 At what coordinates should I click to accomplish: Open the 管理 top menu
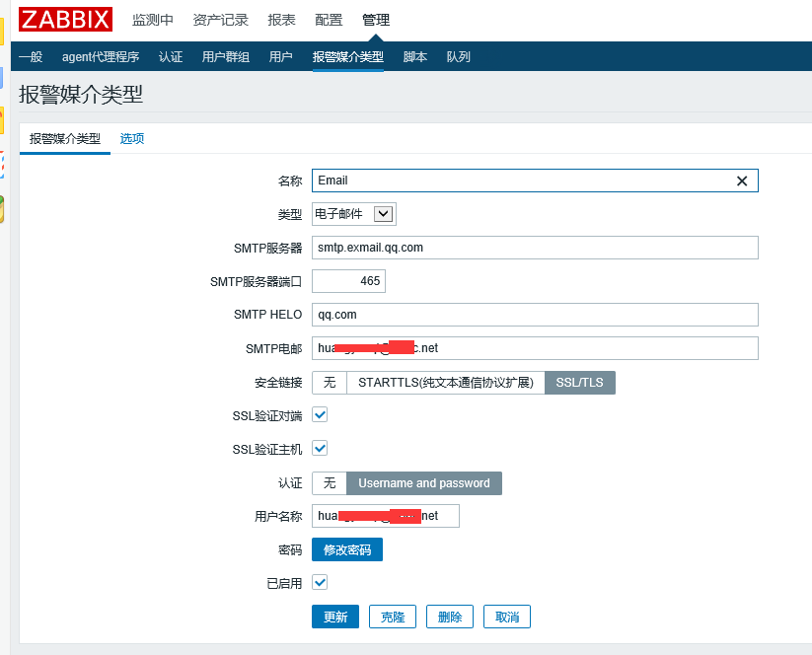click(376, 20)
